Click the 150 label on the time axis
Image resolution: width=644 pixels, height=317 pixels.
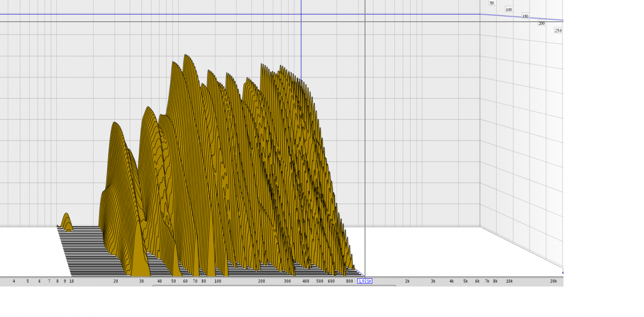pos(525,16)
